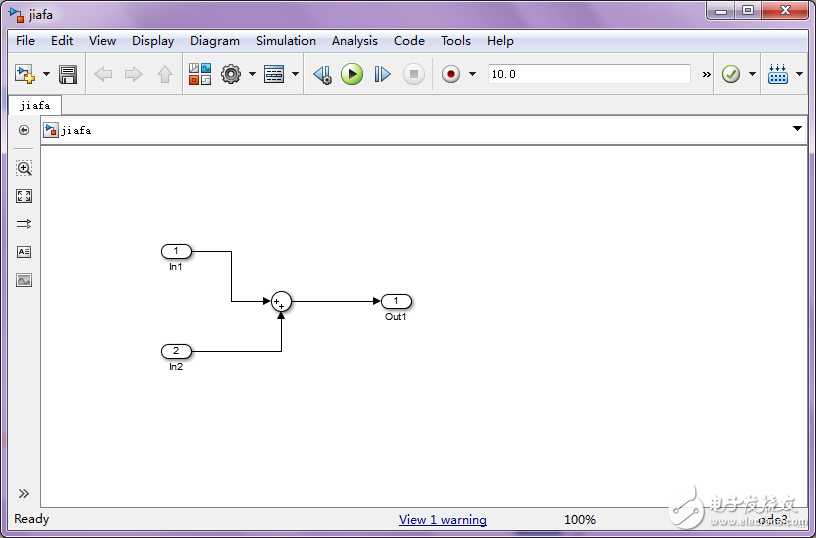The height and width of the screenshot is (538, 816).
Task: Save the model with the floppy icon
Action: point(68,74)
